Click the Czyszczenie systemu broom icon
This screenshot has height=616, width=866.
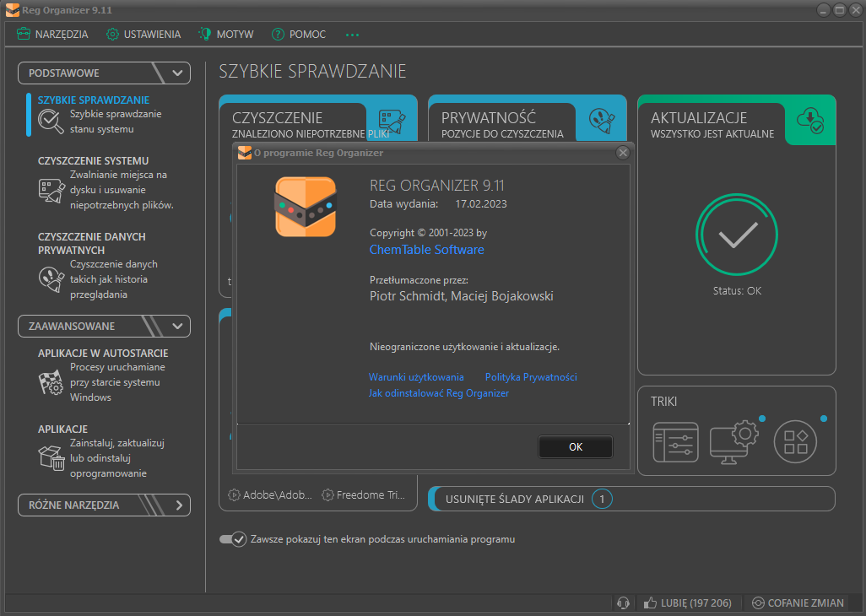(x=51, y=191)
